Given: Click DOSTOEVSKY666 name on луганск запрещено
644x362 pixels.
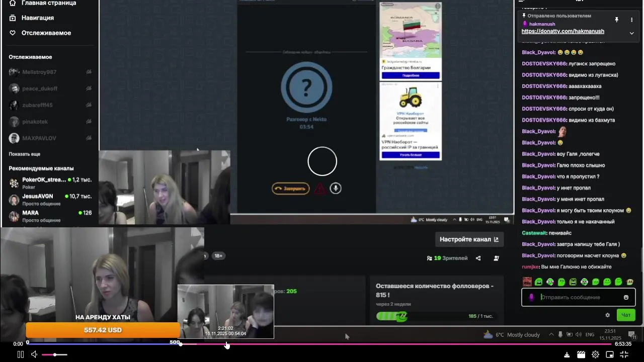Looking at the screenshot, I should click(544, 64).
